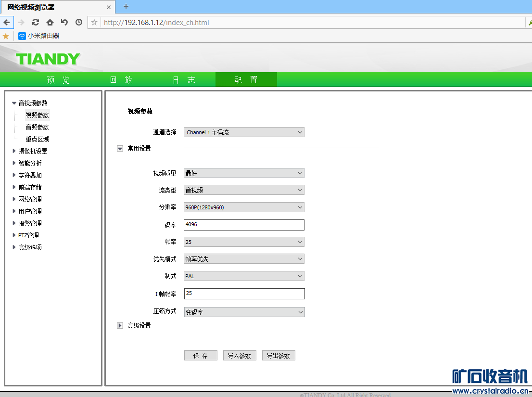Open 重点区域 in the sidebar
This screenshot has width=532, height=397.
pos(38,139)
